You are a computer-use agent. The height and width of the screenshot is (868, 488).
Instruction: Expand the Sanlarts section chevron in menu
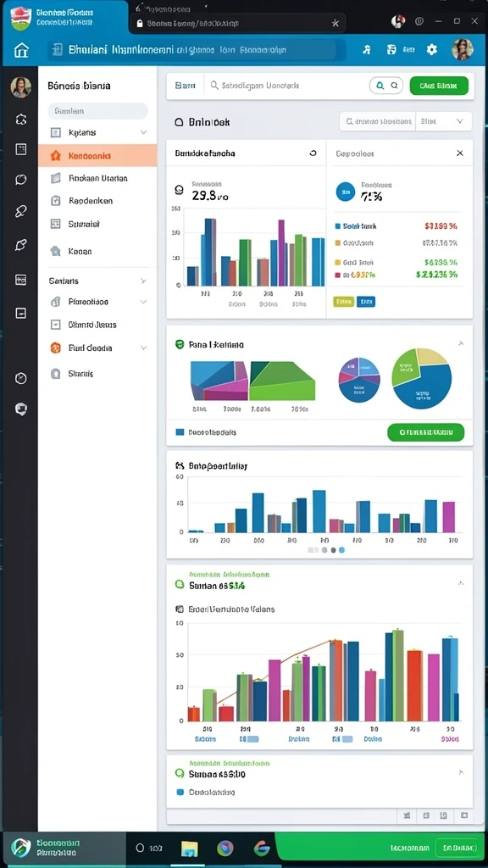click(143, 281)
